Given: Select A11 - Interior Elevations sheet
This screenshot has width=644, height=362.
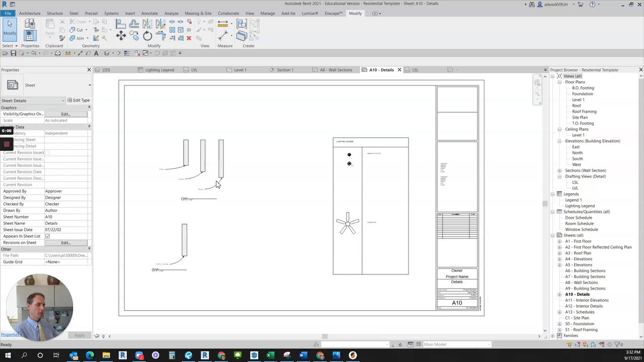Looking at the screenshot, I should (x=587, y=300).
